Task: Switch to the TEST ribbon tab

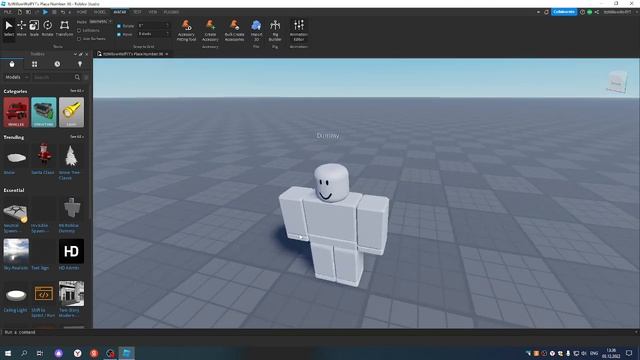Action: click(137, 12)
